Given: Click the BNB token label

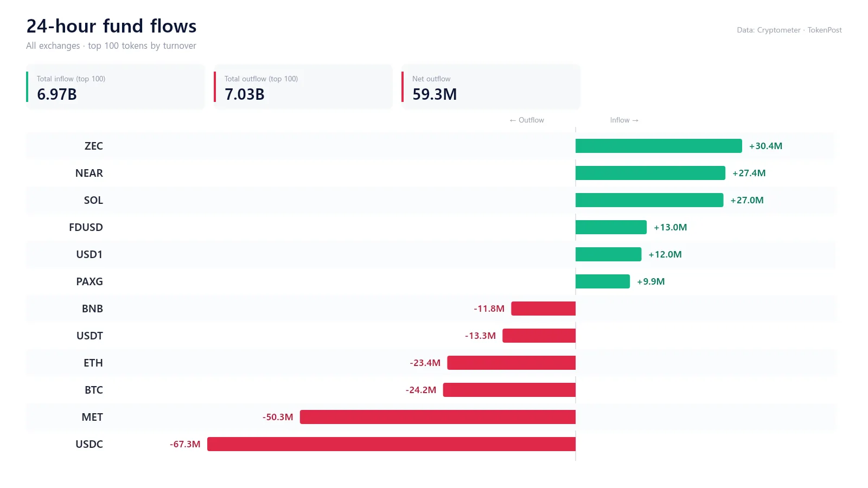Looking at the screenshot, I should (92, 309).
